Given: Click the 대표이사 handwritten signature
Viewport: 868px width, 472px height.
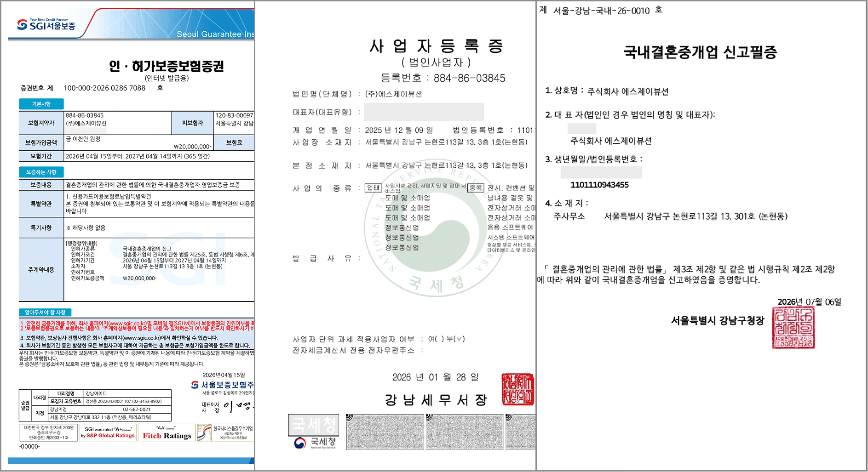Looking at the screenshot, I should click(x=238, y=406).
